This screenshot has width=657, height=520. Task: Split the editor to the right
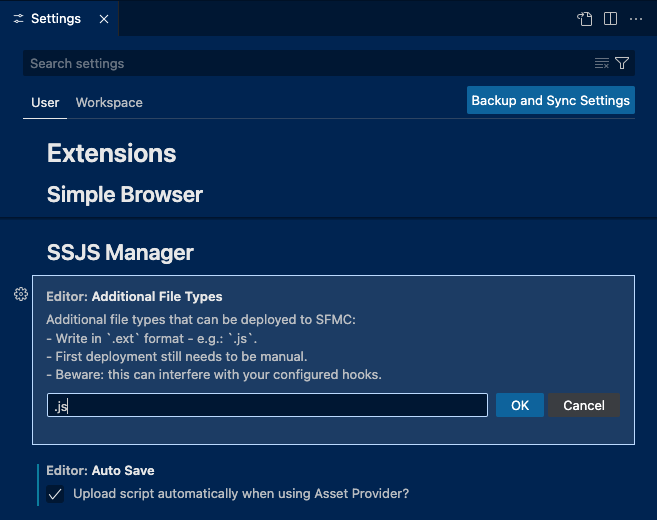coord(610,19)
